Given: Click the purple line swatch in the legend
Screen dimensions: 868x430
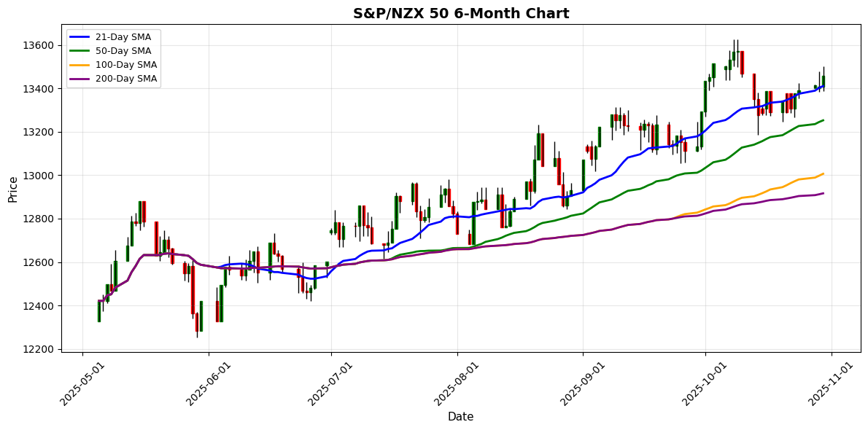Looking at the screenshot, I should [x=81, y=79].
